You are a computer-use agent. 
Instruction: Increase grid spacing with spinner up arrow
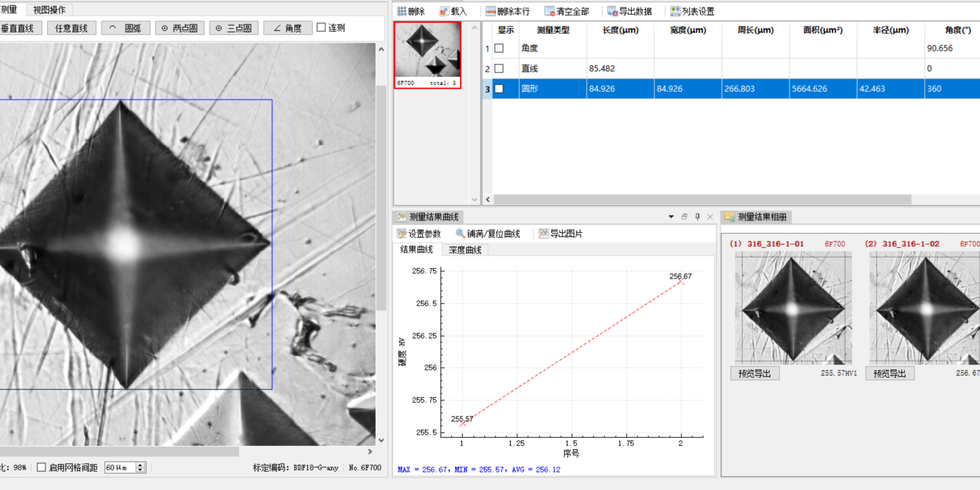coord(141,465)
